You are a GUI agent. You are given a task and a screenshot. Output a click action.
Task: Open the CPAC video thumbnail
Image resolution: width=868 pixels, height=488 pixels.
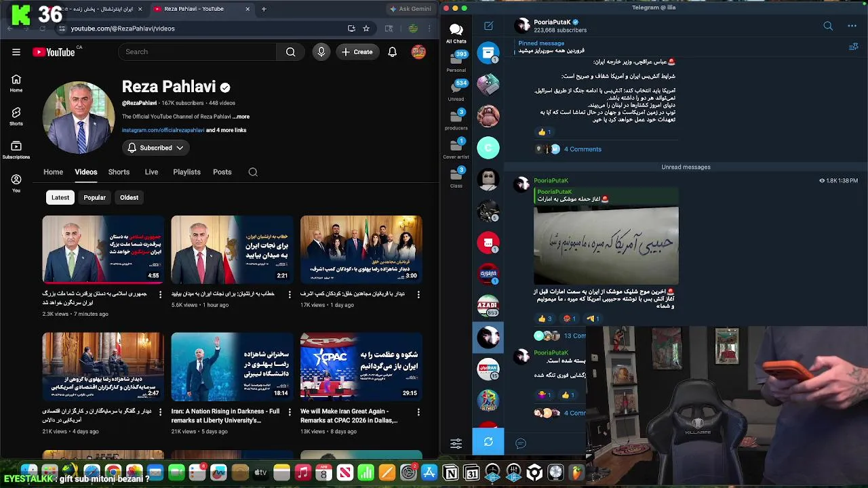pos(361,366)
